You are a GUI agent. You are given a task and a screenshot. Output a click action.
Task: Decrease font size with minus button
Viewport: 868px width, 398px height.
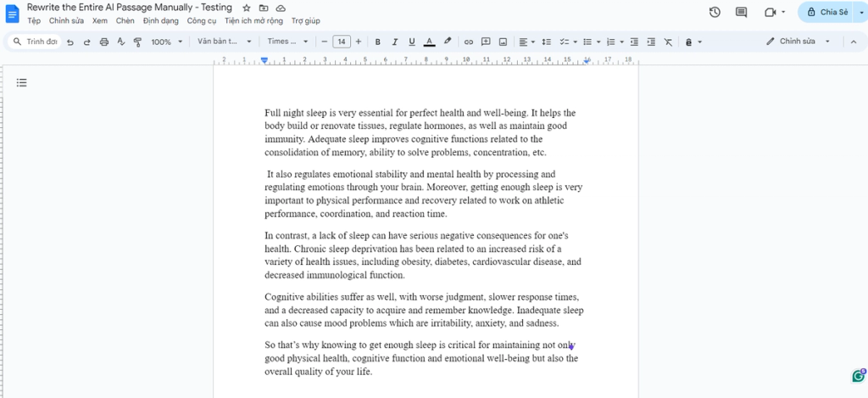325,42
